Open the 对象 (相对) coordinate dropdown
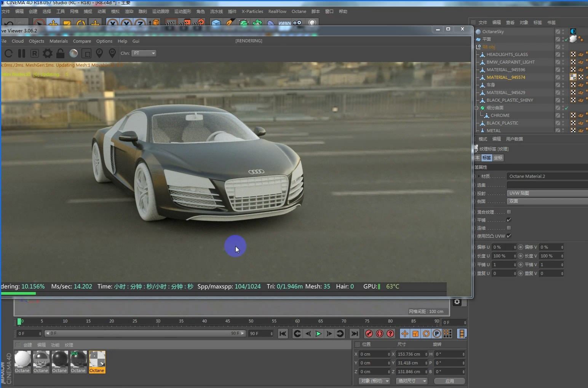Screen dimensions: 588x388 (375, 381)
